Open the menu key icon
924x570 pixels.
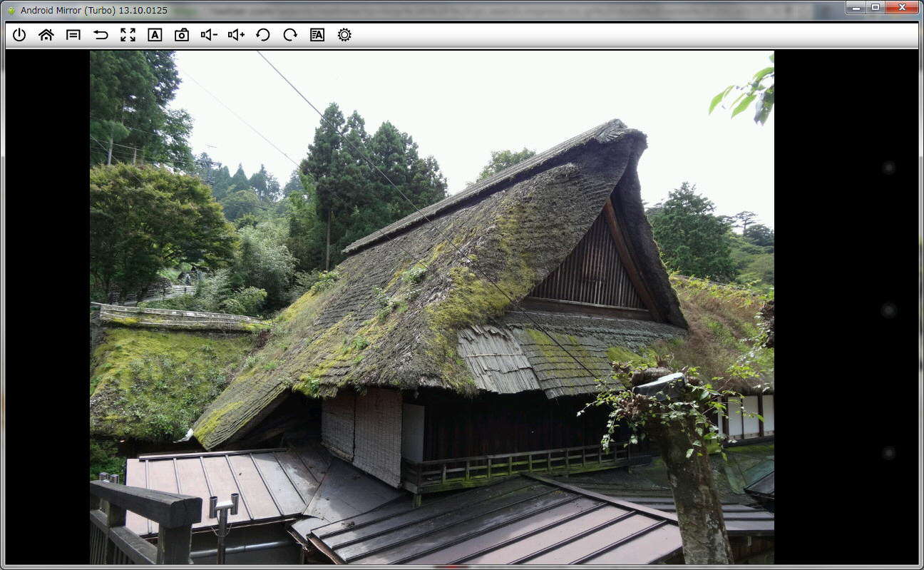73,35
